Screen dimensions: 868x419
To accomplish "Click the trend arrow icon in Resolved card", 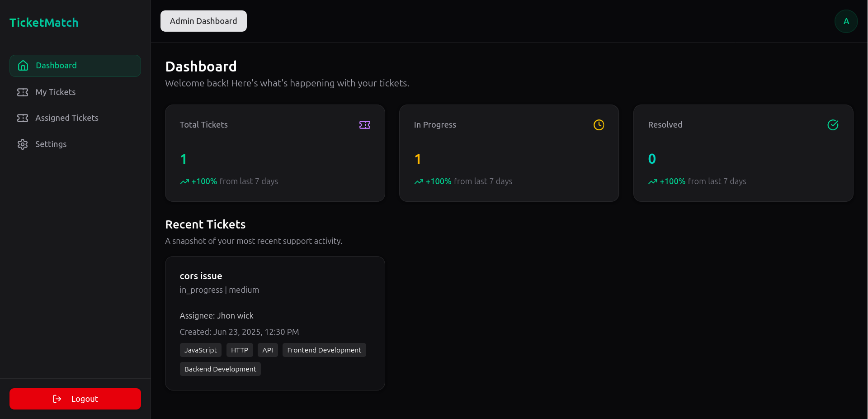I will pyautogui.click(x=653, y=182).
